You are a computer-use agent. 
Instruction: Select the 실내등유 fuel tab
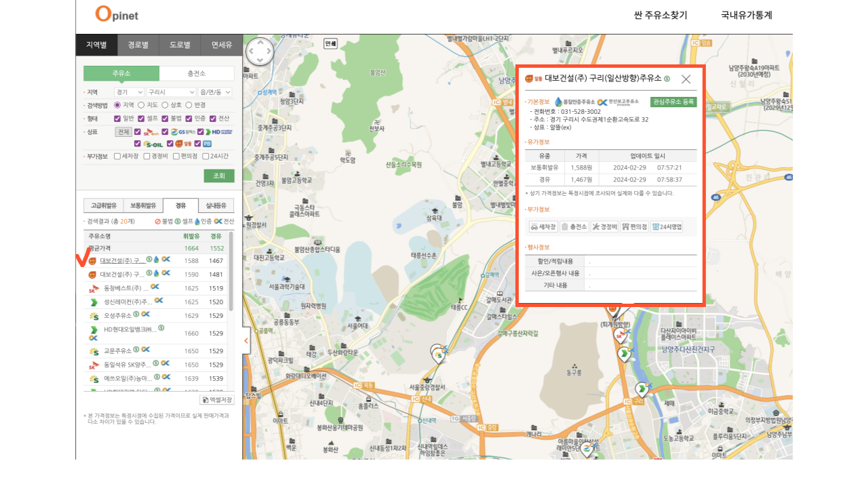pos(216,205)
